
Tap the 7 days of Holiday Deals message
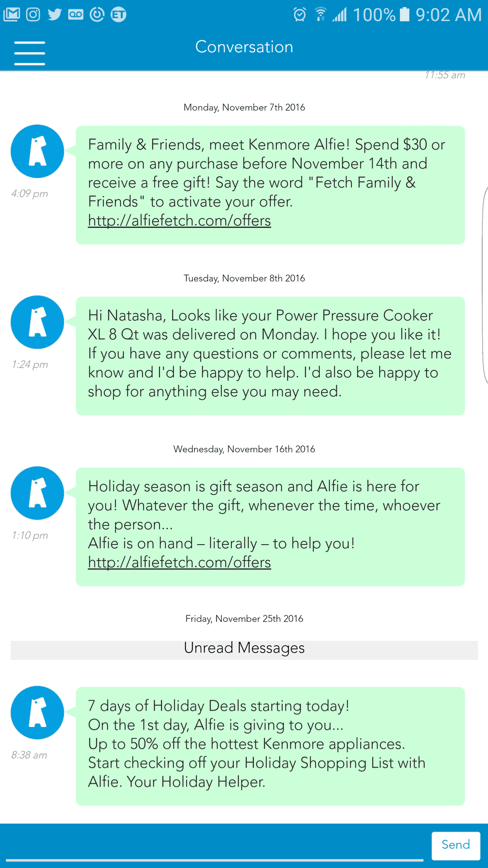coord(270,744)
